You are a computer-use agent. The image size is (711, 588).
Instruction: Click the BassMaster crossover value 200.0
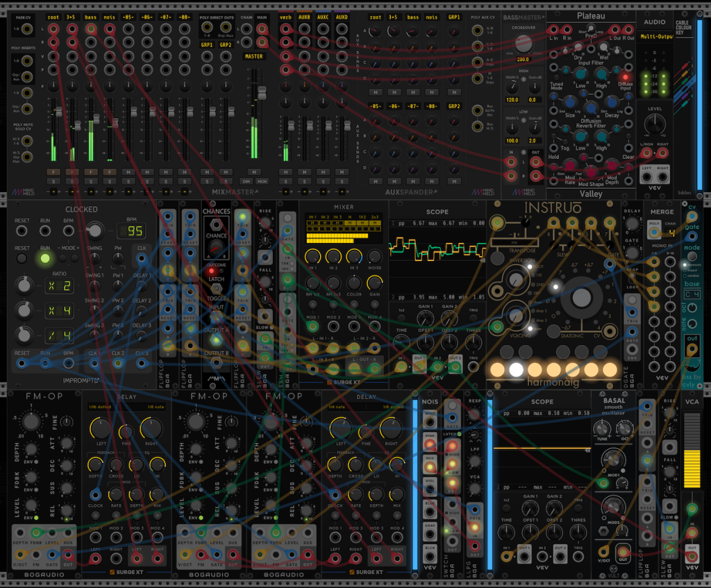(523, 60)
